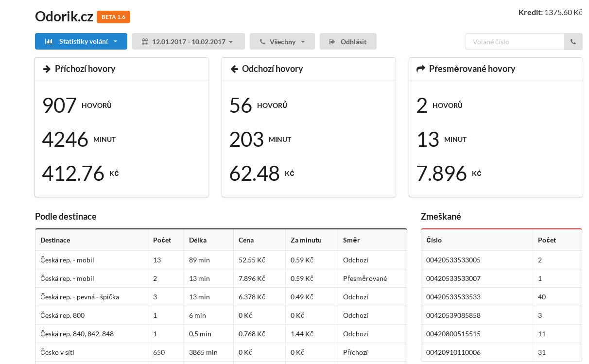Click the Podle destinace section heading
The width and height of the screenshot is (589, 364).
click(66, 217)
